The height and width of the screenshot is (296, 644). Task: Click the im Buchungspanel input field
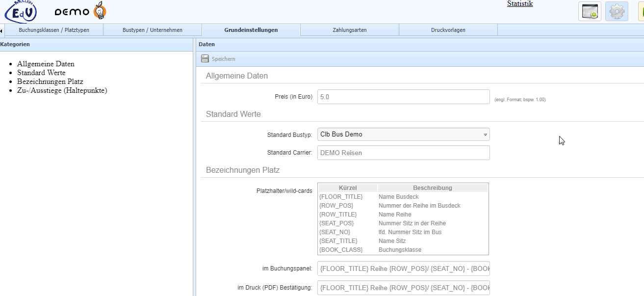click(x=403, y=269)
